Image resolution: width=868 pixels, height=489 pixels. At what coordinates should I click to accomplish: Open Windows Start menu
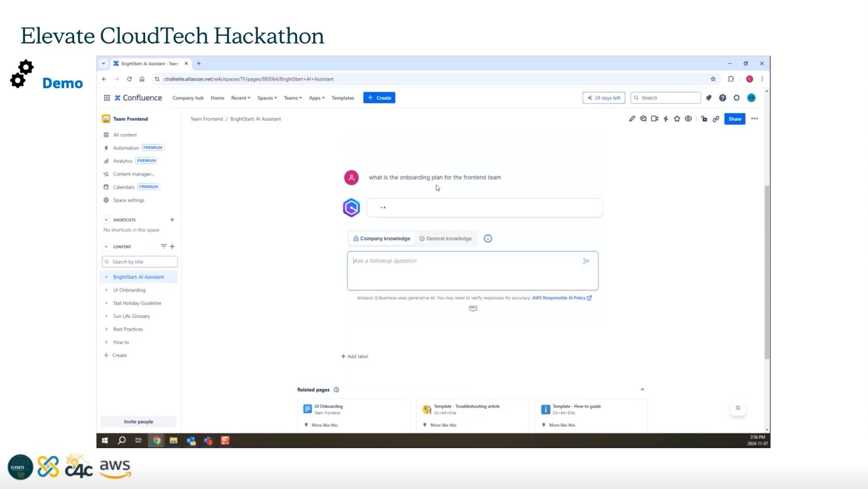click(105, 440)
